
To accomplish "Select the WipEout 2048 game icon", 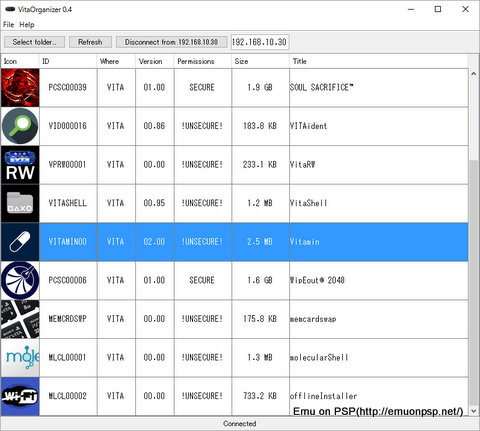I will 20,280.
